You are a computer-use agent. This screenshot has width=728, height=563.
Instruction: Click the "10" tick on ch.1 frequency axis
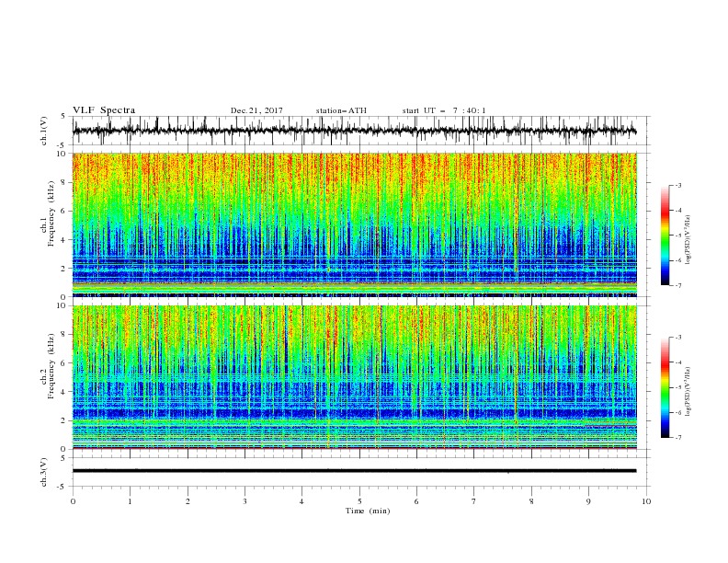pyautogui.click(x=63, y=154)
